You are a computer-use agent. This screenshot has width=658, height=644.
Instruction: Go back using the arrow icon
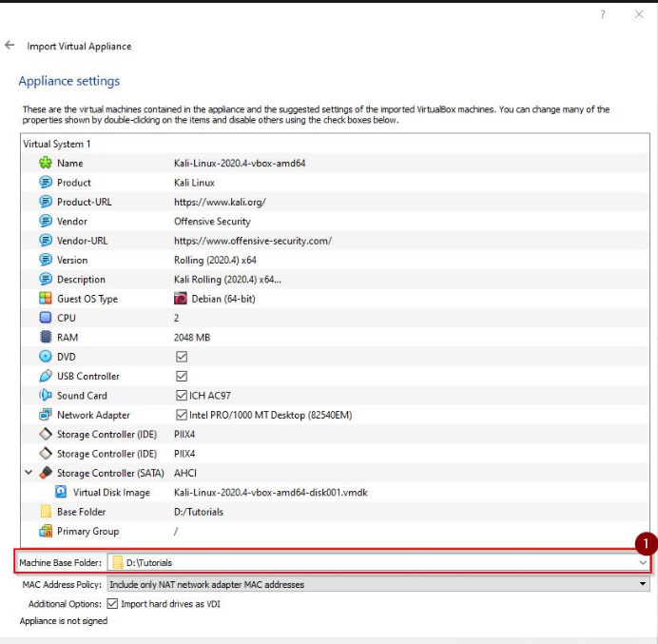pos(10,45)
